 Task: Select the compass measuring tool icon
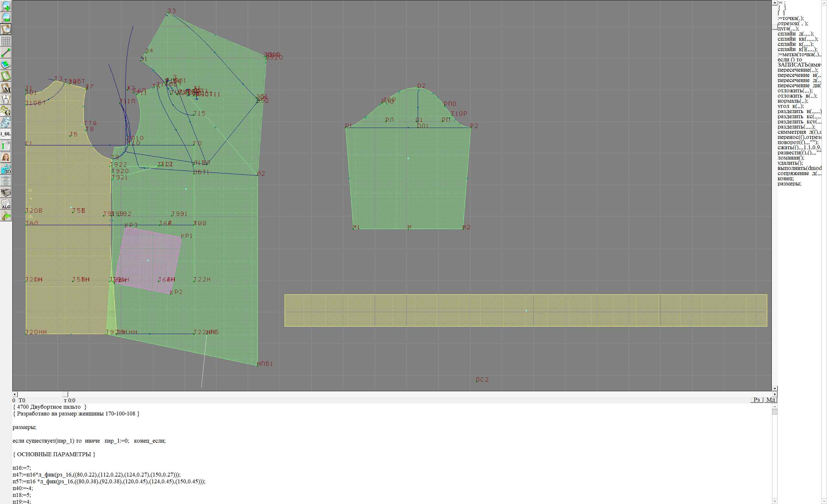pos(6,99)
